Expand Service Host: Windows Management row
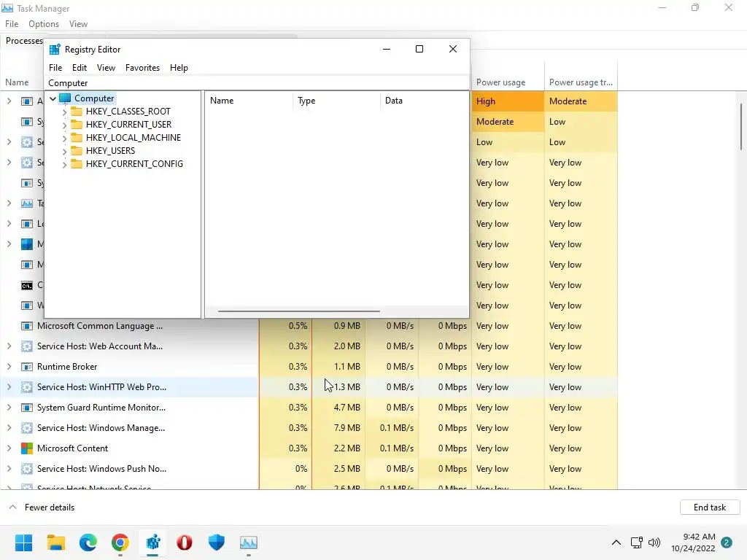The height and width of the screenshot is (560, 747). (9, 428)
